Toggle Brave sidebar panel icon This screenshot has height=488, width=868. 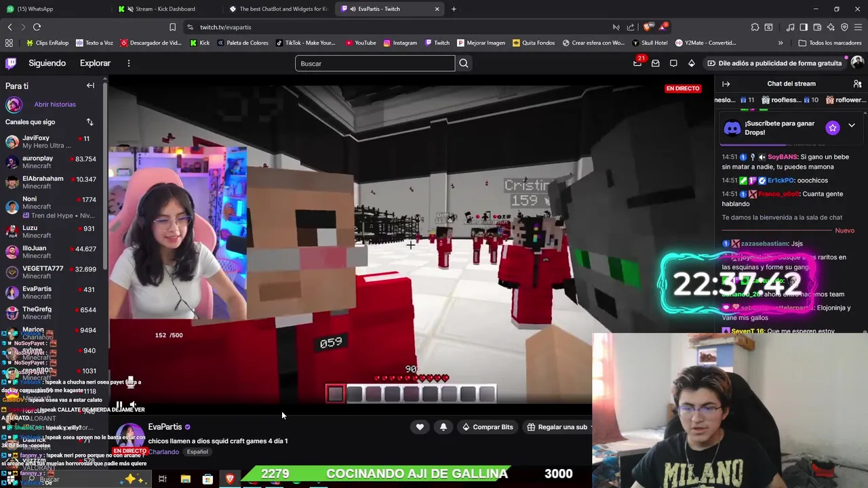click(804, 27)
